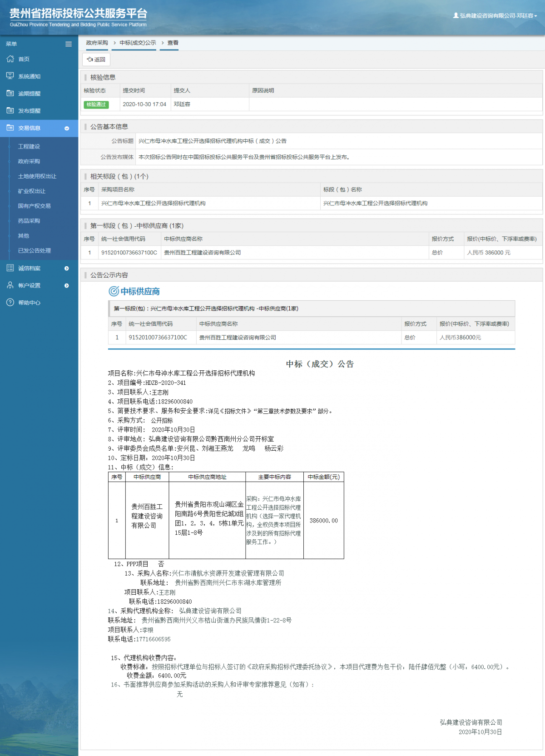This screenshot has height=756, width=545.
Task: Click the 逾期提醒 sidebar icon
Action: tap(10, 93)
